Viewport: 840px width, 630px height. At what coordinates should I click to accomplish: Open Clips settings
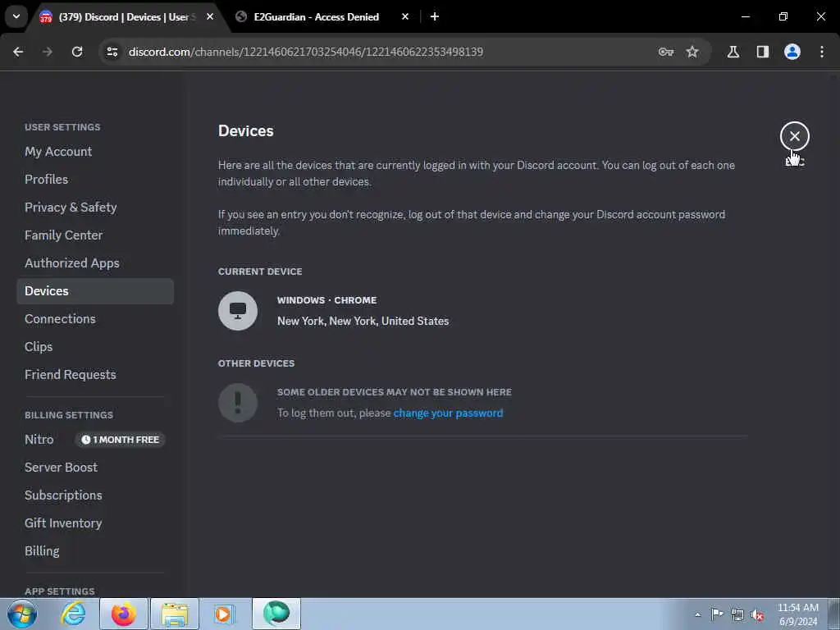[x=95, y=347]
